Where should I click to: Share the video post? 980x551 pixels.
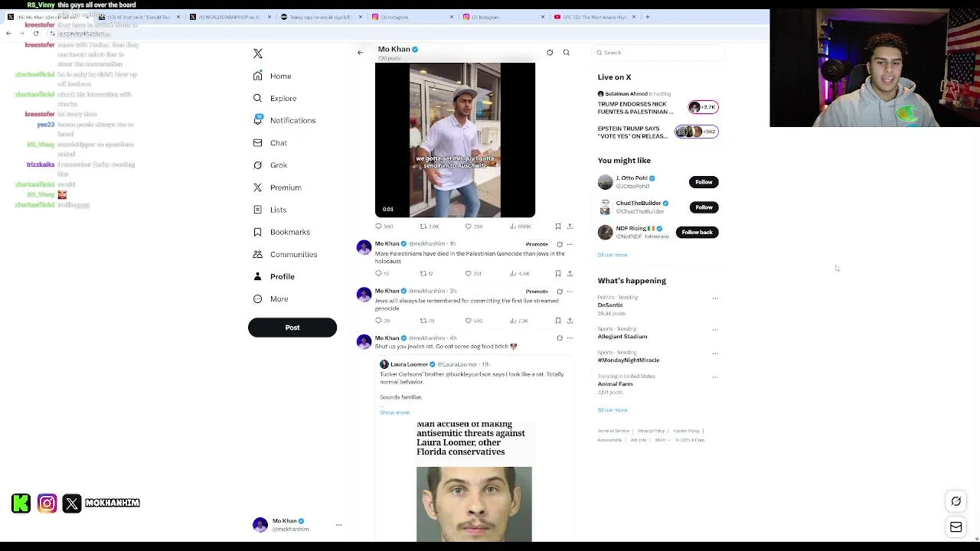tap(570, 227)
